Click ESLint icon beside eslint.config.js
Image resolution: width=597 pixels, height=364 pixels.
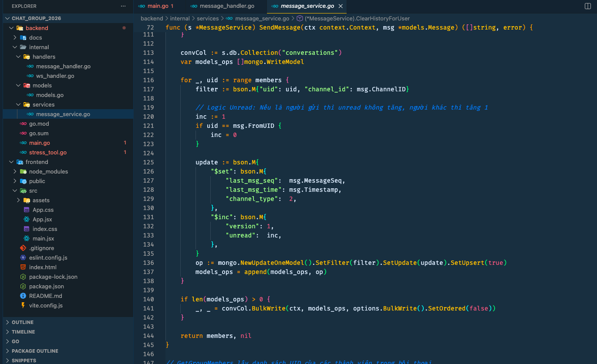tap(23, 257)
